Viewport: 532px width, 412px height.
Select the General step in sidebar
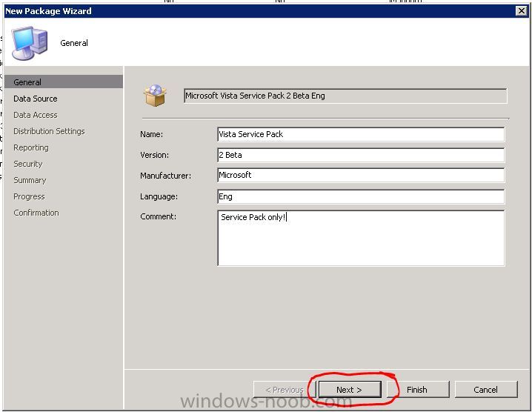click(x=64, y=82)
